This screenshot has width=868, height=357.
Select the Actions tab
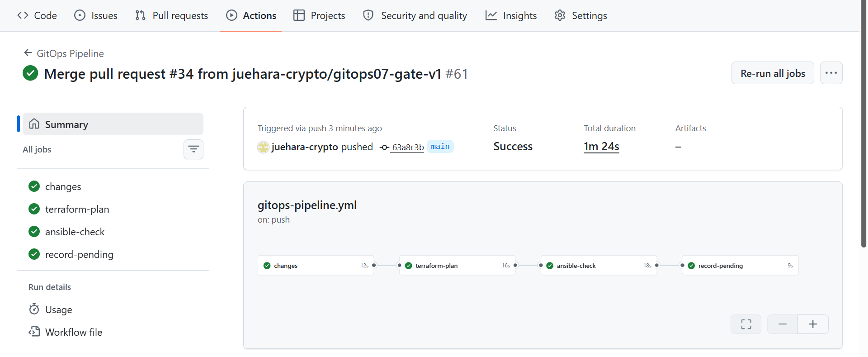click(251, 15)
